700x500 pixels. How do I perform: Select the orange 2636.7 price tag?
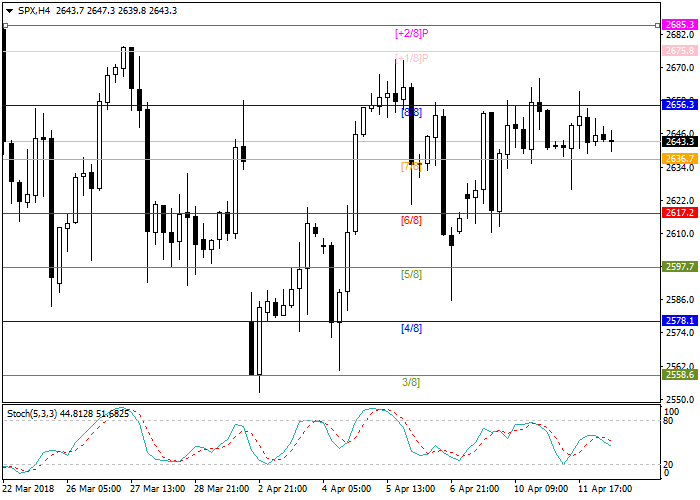coord(679,158)
